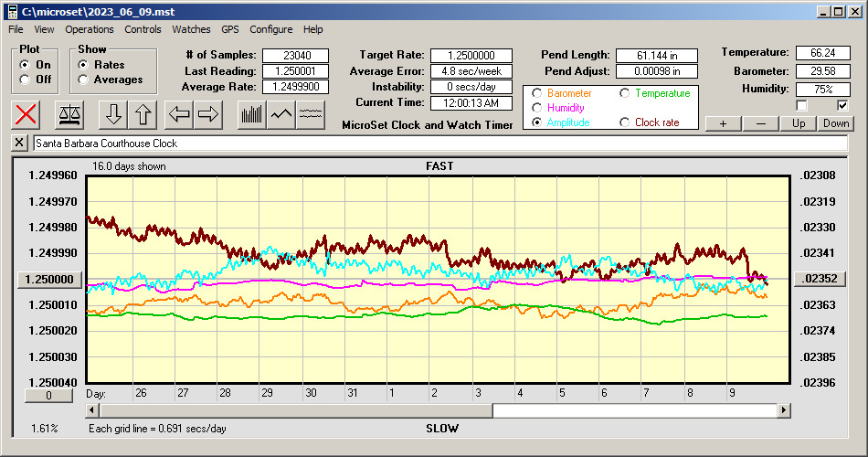868x457 pixels.
Task: Click the small X next to clock name
Action: click(19, 143)
